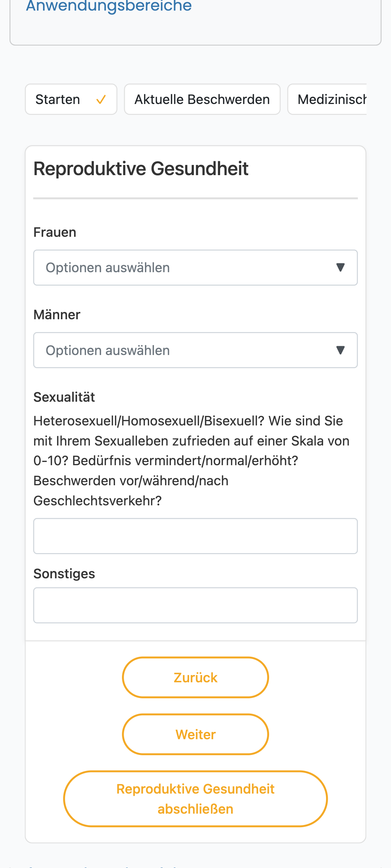Open the Anwendungsbereiche link
The width and height of the screenshot is (391, 868).
(109, 5)
